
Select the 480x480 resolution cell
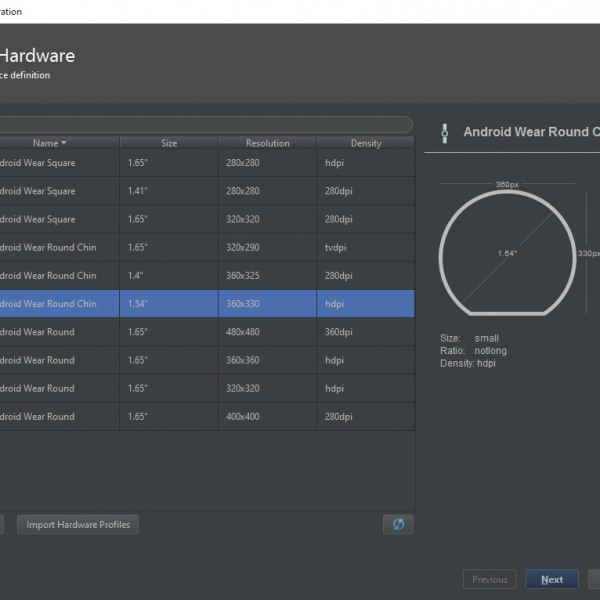pyautogui.click(x=267, y=332)
